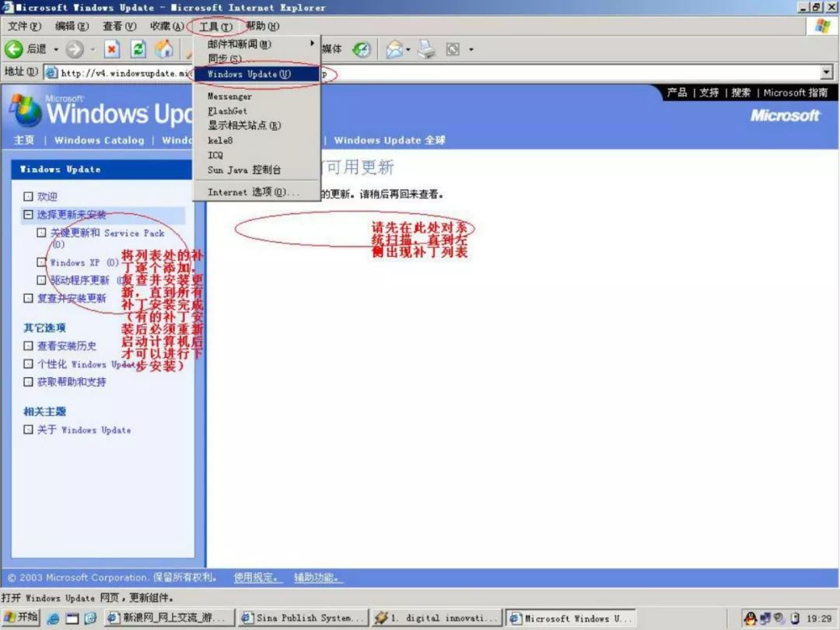The image size is (840, 630).
Task: Open the 文件(F) menu
Action: [24, 26]
